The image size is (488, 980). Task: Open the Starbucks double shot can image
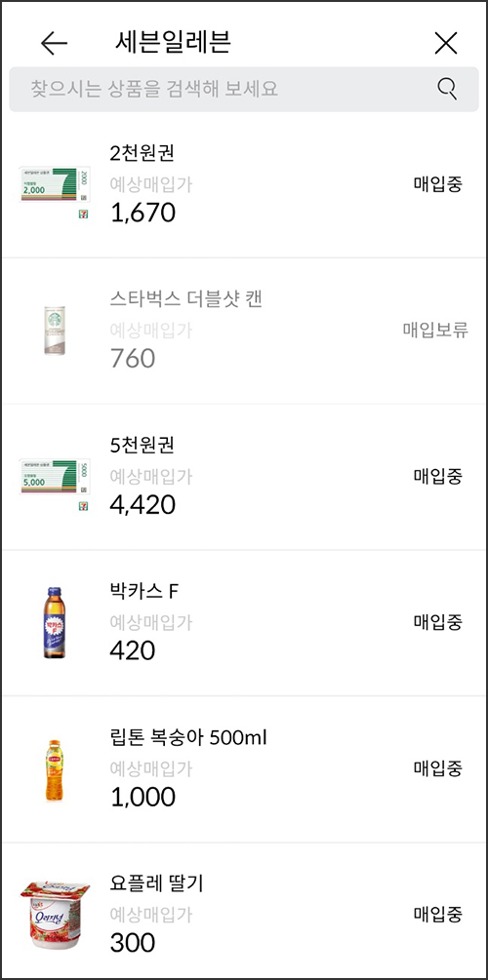click(55, 331)
